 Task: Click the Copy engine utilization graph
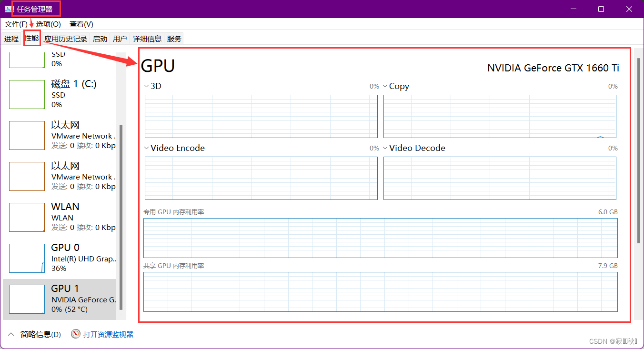pos(500,116)
